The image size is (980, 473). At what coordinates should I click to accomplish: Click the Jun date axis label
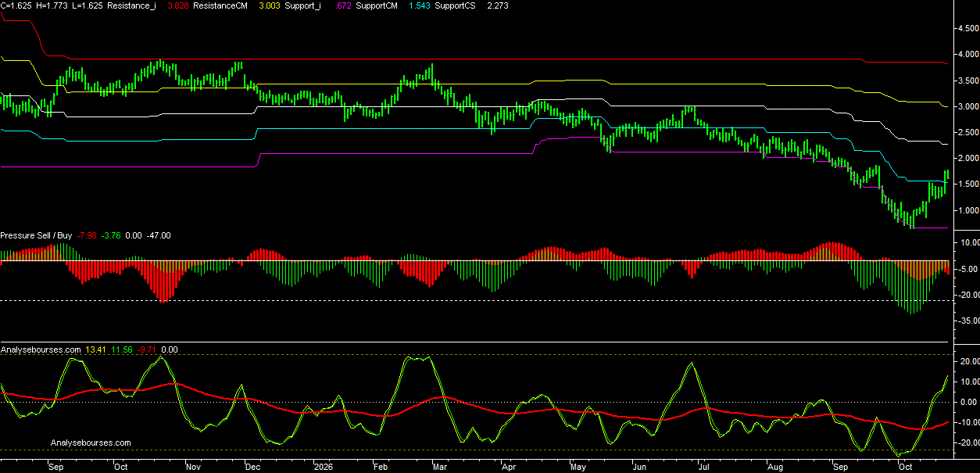[x=638, y=466]
